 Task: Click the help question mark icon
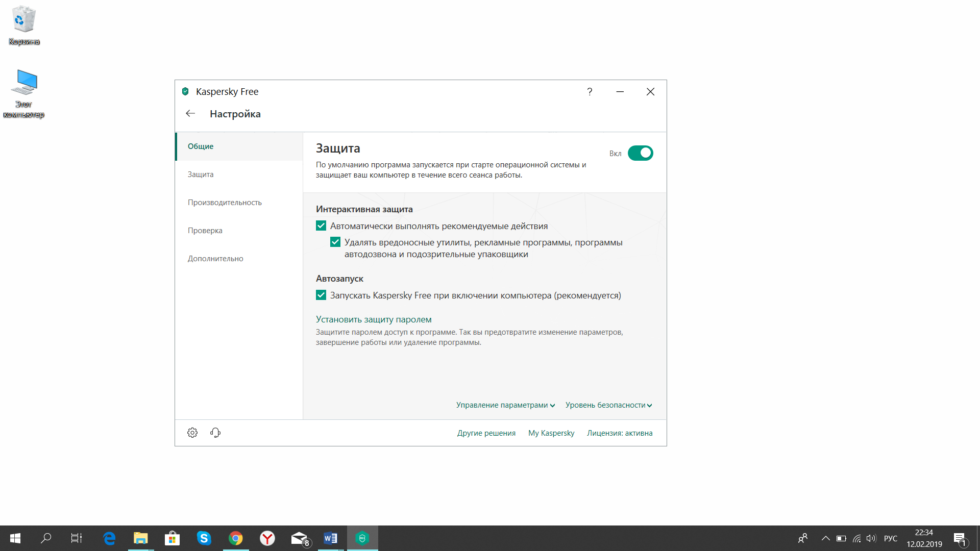pyautogui.click(x=590, y=92)
